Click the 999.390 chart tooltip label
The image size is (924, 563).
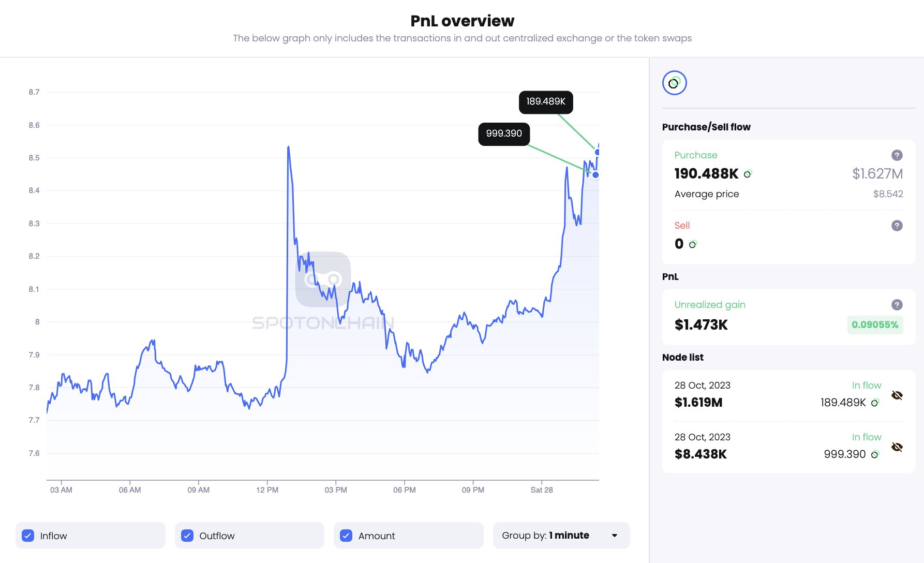tap(504, 134)
